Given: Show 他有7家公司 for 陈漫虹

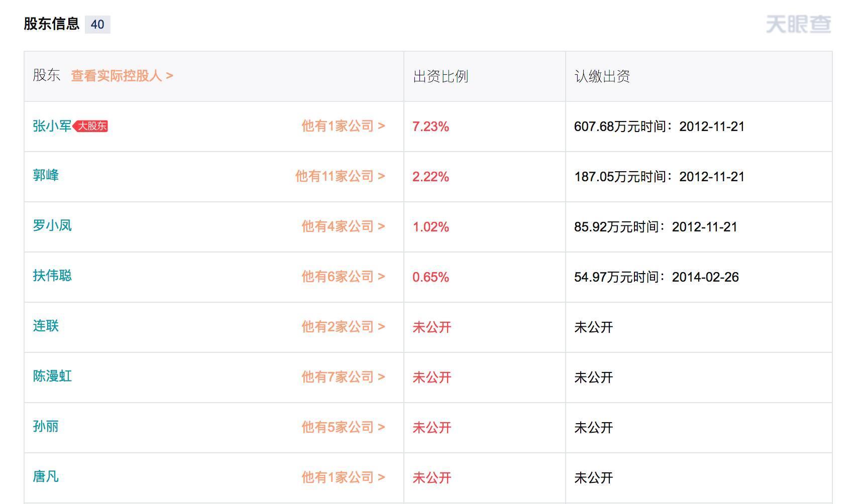Looking at the screenshot, I should point(343,377).
